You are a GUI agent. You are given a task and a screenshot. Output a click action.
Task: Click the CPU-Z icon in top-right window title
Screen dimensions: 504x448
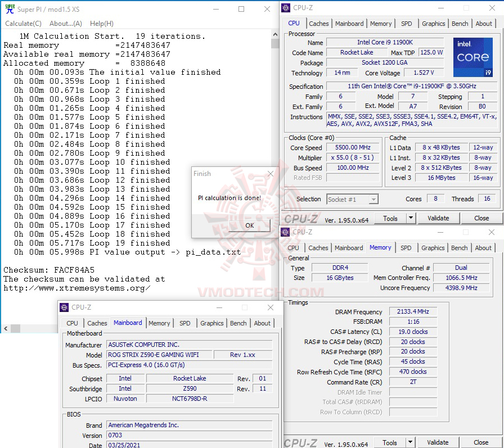(285, 8)
